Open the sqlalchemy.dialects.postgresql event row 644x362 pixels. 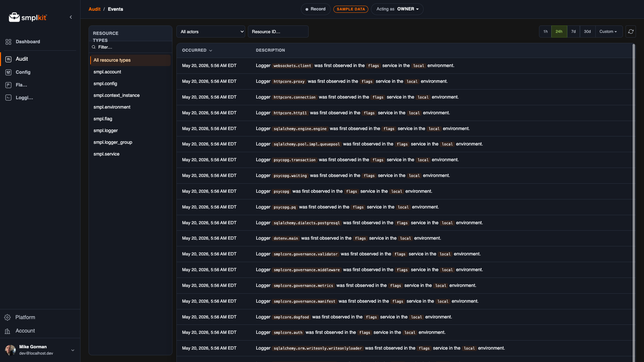pos(405,223)
